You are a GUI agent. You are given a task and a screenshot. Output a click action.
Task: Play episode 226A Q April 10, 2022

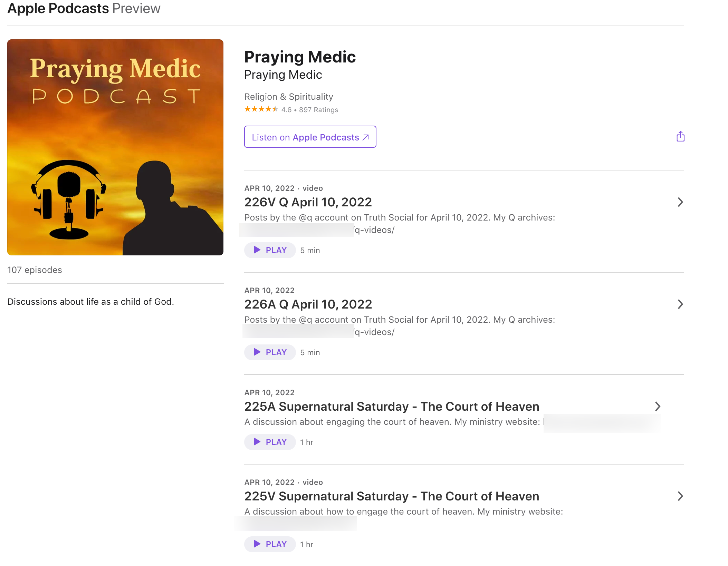coord(270,352)
